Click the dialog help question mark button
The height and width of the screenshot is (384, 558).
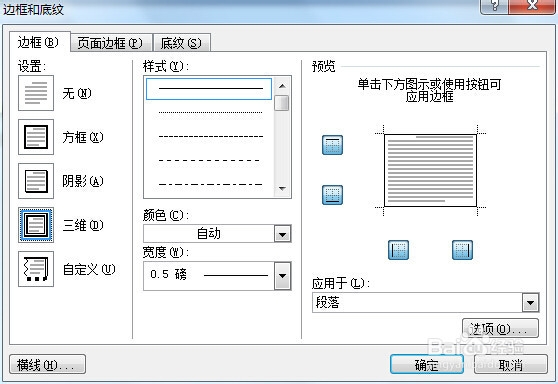[495, 6]
